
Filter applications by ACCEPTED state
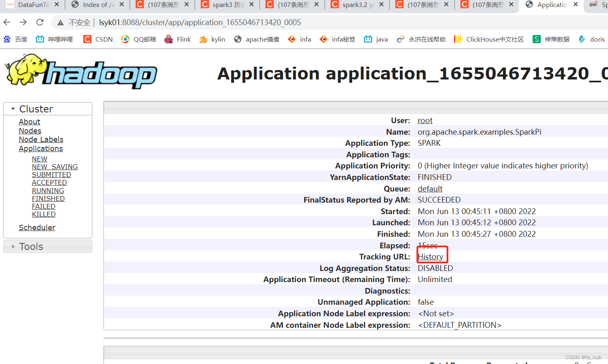49,182
